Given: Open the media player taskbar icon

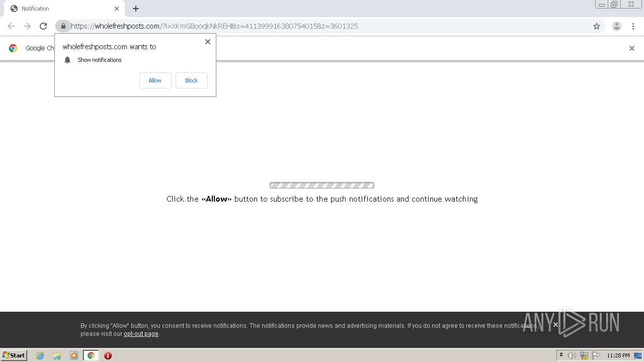Looking at the screenshot, I should (74, 355).
